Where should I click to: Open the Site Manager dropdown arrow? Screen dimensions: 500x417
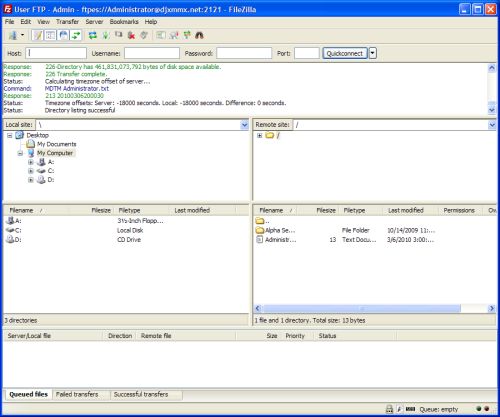pos(22,35)
